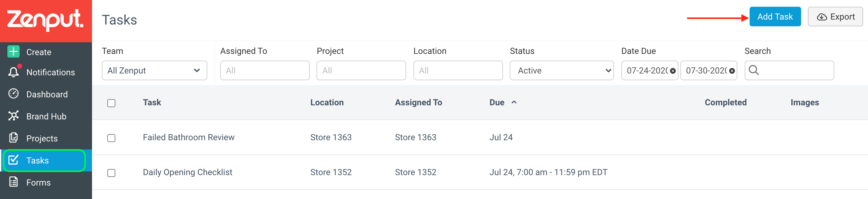The image size is (868, 199).
Task: Toggle the Due column sort arrow
Action: tap(514, 102)
